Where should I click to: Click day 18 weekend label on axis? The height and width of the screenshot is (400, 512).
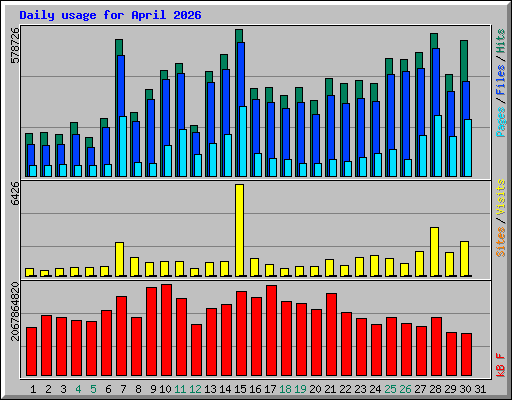pos(285,389)
